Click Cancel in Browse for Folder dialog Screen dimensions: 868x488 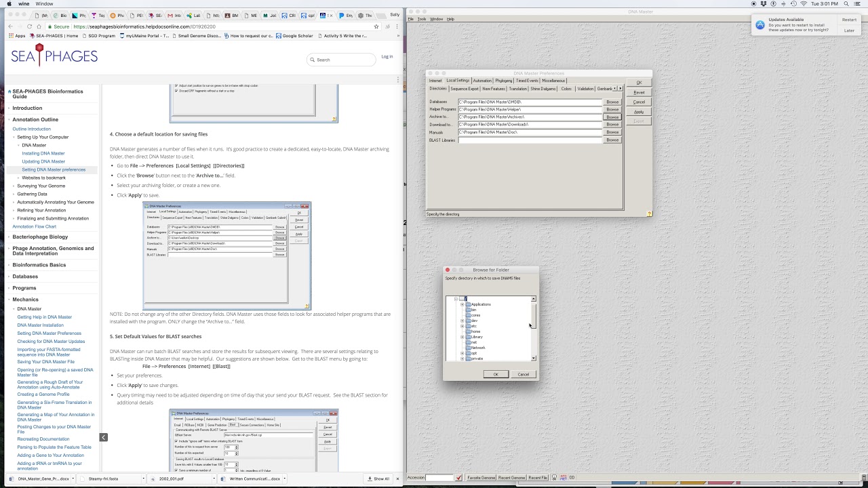click(524, 374)
